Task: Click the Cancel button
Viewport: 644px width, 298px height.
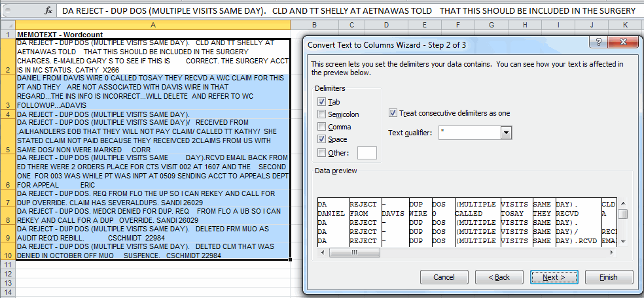Action: point(444,277)
